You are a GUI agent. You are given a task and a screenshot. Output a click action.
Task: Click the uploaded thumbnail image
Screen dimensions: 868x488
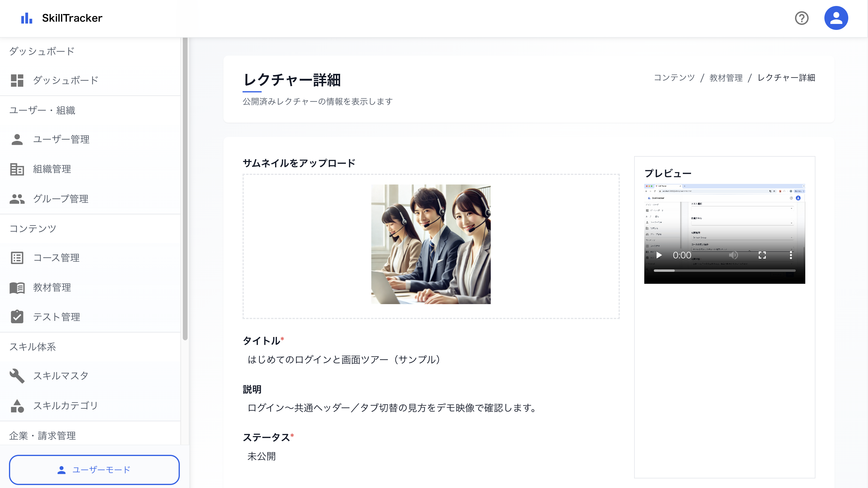click(x=431, y=245)
